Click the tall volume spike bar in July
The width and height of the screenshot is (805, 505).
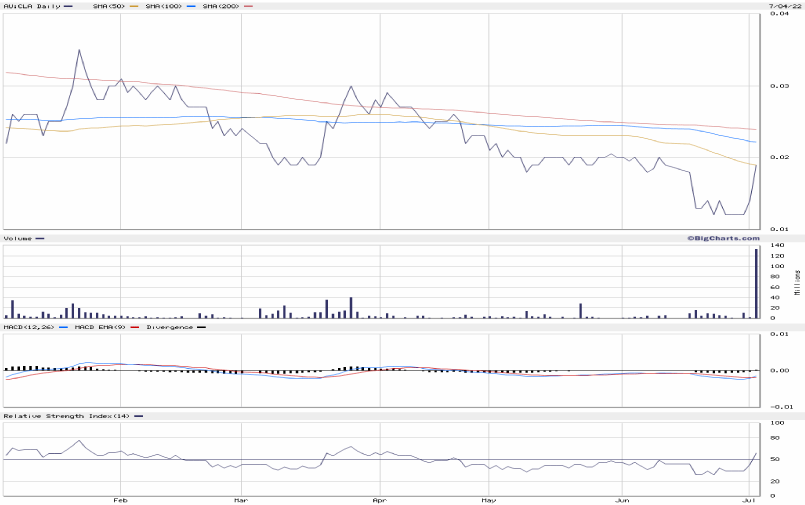[756, 283]
